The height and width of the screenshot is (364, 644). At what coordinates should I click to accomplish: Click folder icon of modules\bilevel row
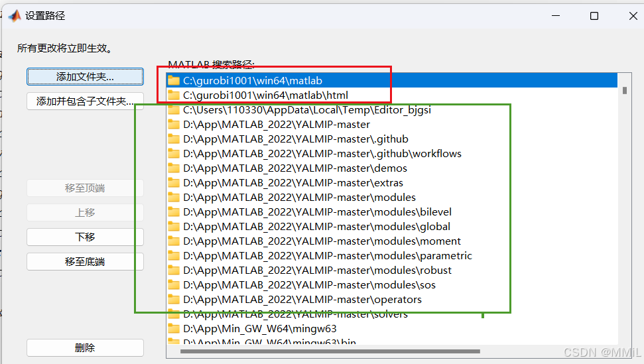(174, 212)
